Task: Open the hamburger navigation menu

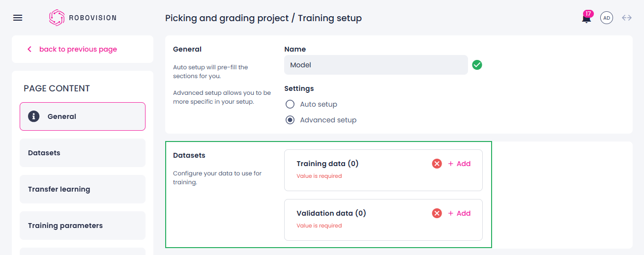Action: pyautogui.click(x=18, y=18)
